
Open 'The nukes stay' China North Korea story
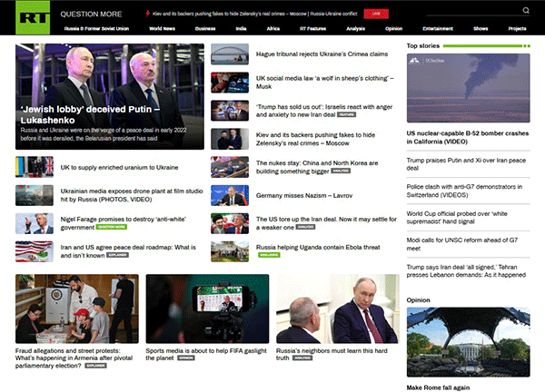(x=317, y=167)
